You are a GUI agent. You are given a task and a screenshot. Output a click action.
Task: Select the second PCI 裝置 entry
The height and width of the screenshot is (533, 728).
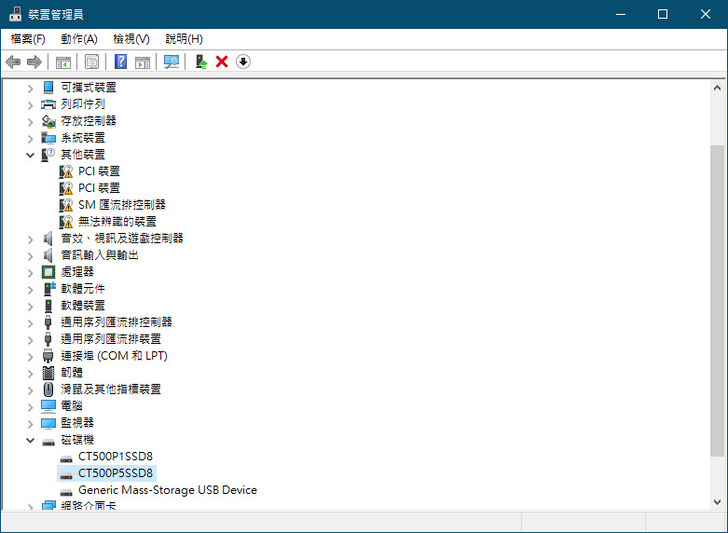99,188
